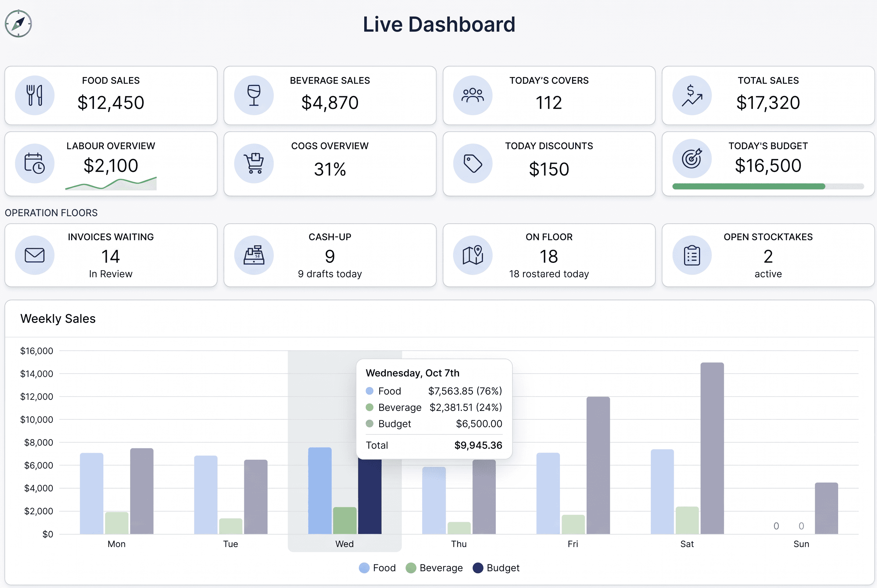
Task: Click the COGS Overview shopping cart icon
Action: pos(254,163)
